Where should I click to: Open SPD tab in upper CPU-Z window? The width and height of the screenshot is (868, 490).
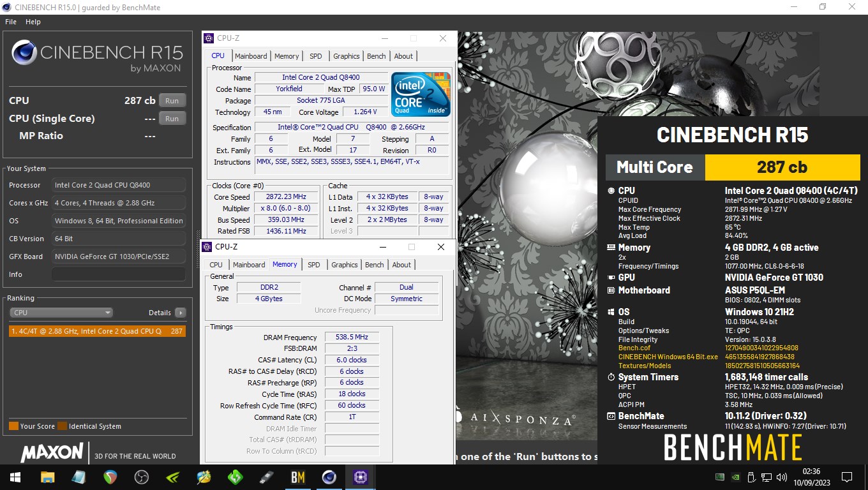click(x=316, y=56)
